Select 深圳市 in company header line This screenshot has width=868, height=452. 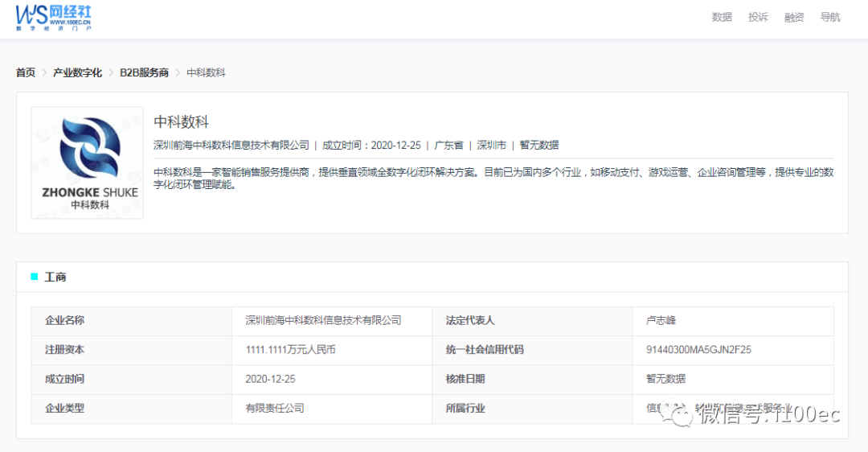492,145
